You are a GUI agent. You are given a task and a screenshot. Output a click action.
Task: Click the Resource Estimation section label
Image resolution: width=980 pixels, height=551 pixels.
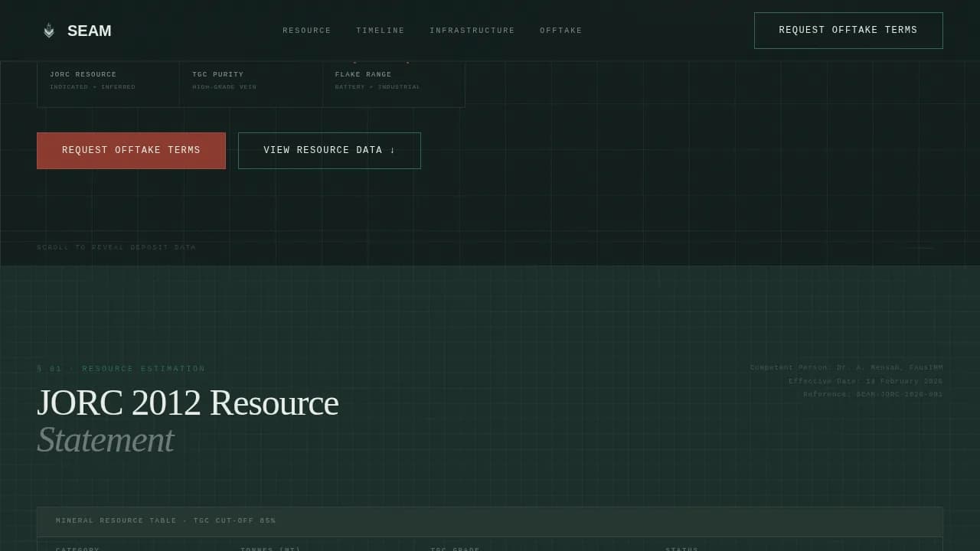coord(121,369)
